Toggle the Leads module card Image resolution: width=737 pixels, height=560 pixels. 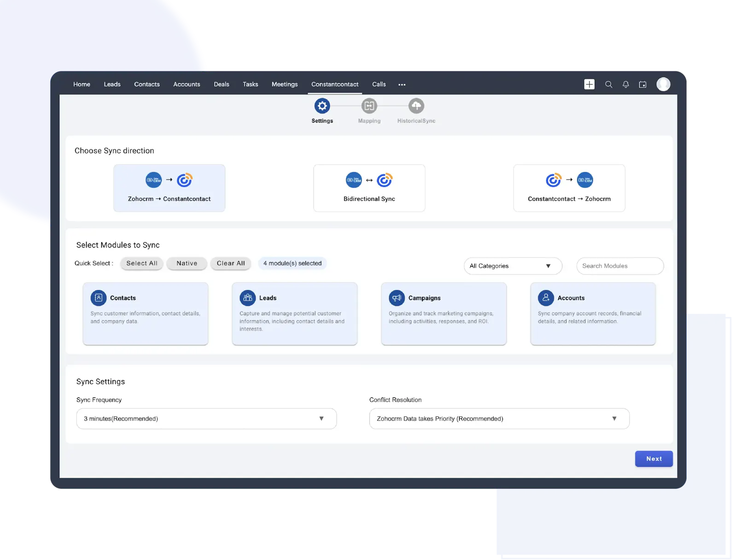[x=295, y=314]
